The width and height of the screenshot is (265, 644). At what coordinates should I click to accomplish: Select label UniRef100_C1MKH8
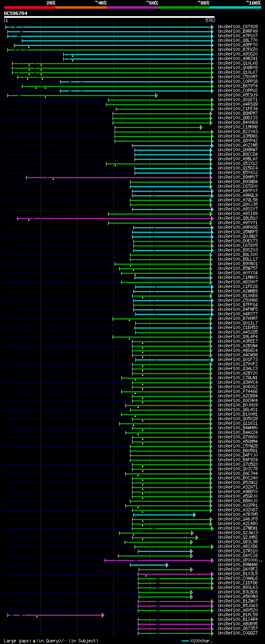point(238,127)
